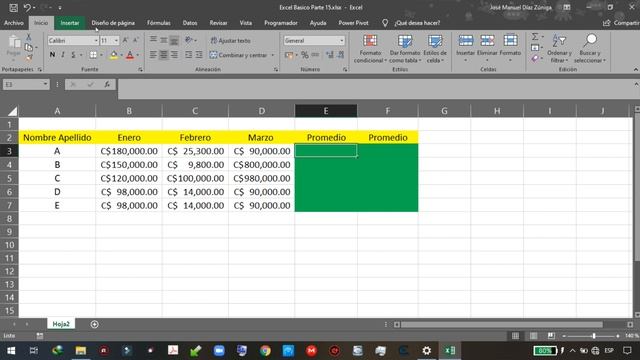This screenshot has height=360, width=640.
Task: Click the decrease decimals icon
Action: [x=340, y=55]
